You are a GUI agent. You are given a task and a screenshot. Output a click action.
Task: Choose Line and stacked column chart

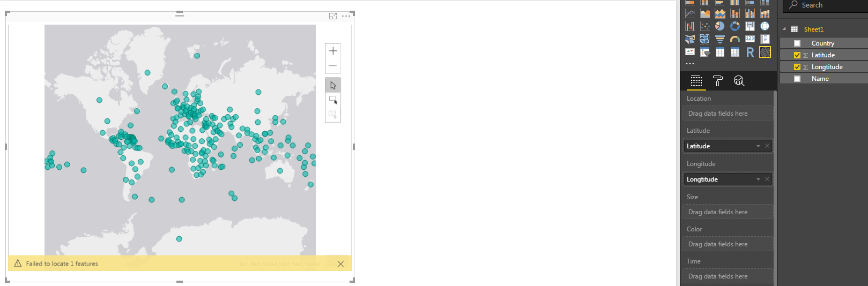click(x=735, y=13)
